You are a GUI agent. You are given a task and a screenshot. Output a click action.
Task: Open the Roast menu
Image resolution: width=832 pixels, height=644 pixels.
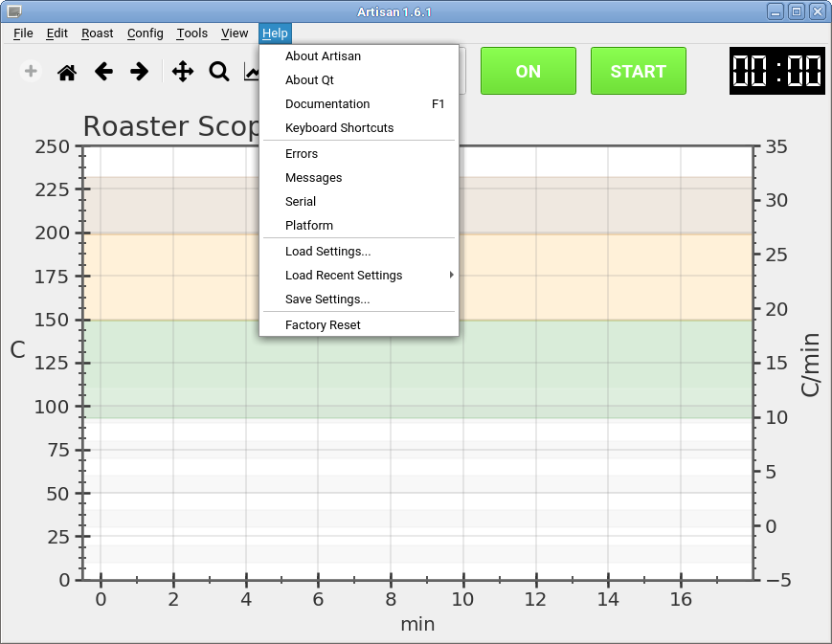click(x=97, y=33)
